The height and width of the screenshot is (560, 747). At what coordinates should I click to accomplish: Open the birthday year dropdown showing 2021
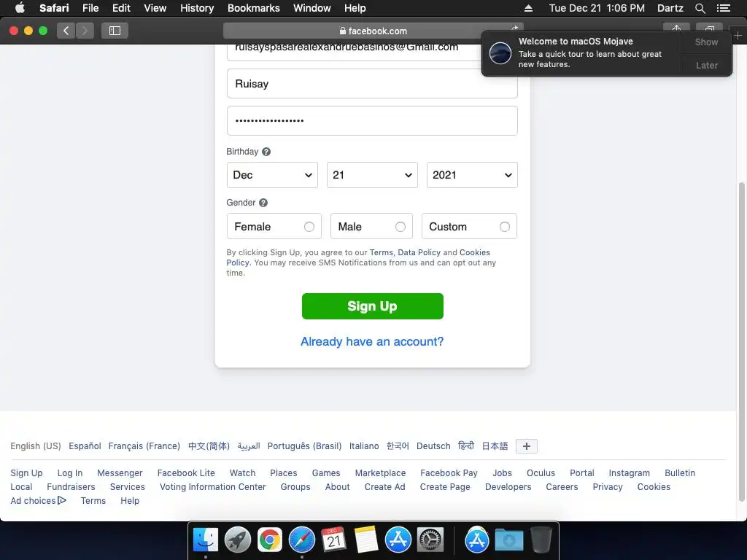coord(472,175)
